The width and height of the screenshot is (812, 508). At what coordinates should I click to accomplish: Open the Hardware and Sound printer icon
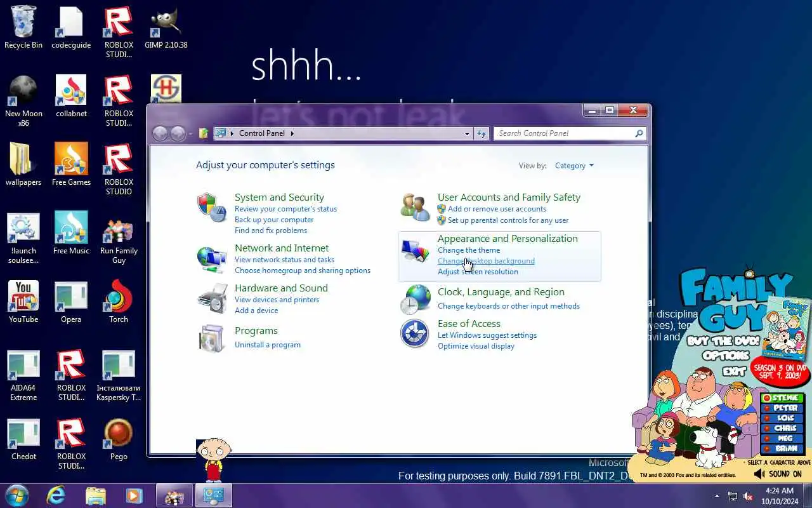211,298
